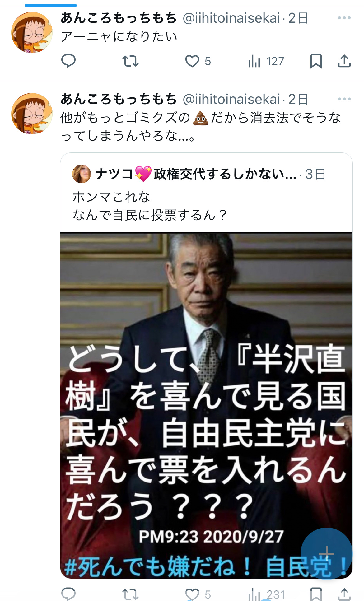Open ナツコ's small profile picture in quote
364x601 pixels.
click(82, 174)
